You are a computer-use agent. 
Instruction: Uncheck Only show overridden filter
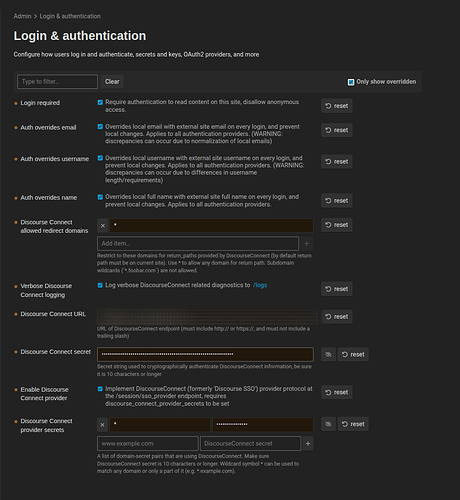point(351,82)
